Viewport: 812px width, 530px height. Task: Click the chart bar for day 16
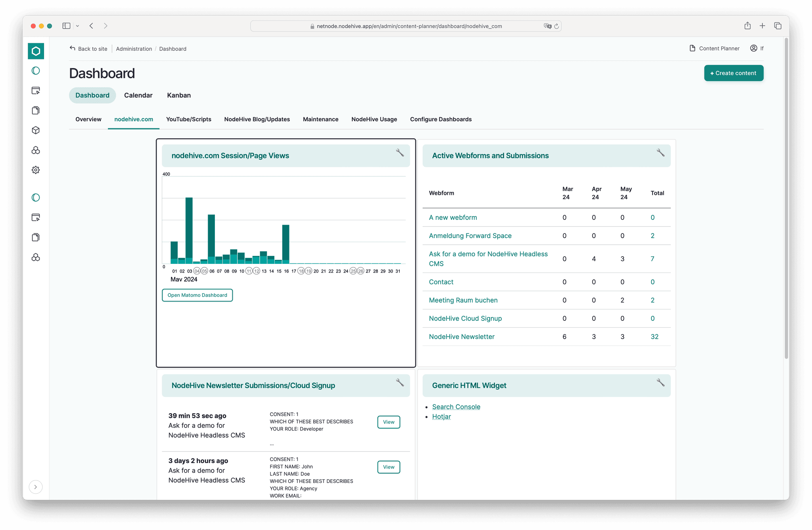(286, 244)
